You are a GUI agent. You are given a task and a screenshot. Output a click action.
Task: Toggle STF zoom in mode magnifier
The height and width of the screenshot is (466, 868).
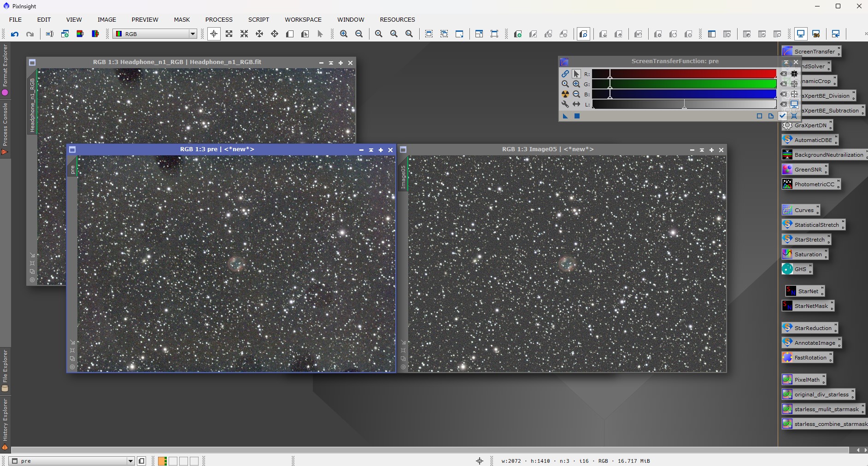576,84
